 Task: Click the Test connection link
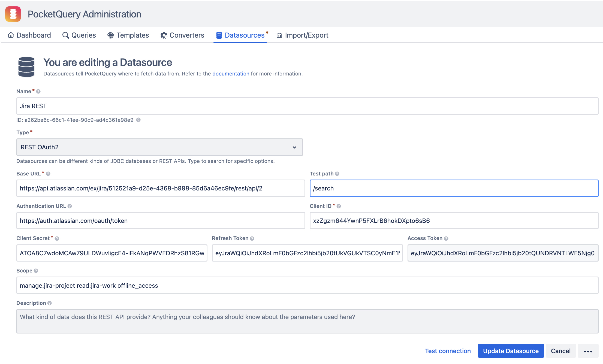coord(448,351)
